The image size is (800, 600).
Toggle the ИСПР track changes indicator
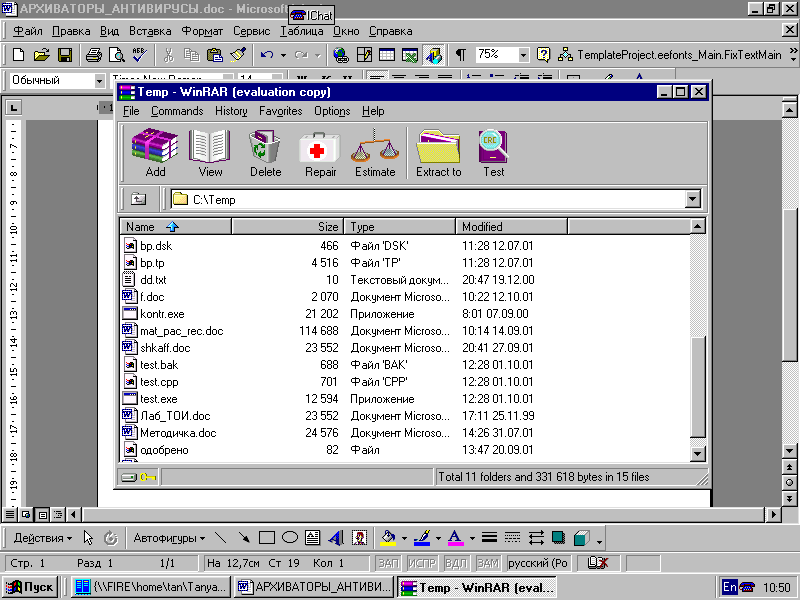pos(422,563)
